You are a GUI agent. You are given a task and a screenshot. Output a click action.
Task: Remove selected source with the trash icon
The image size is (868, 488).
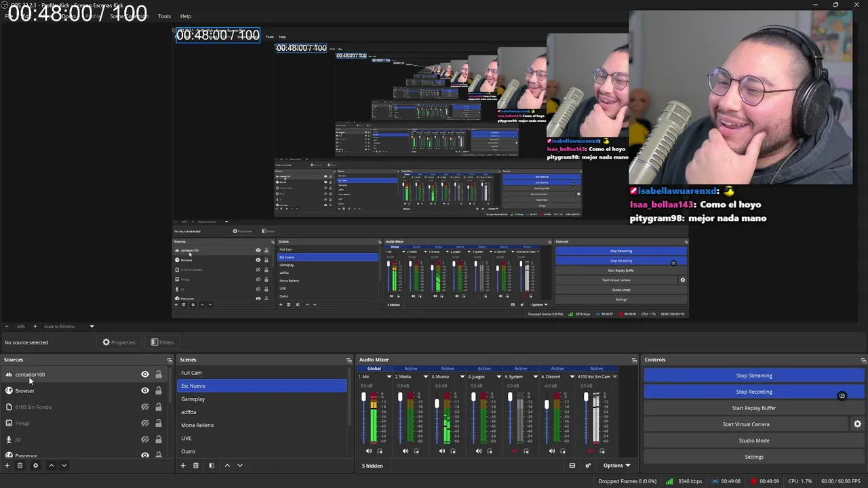[x=20, y=466]
